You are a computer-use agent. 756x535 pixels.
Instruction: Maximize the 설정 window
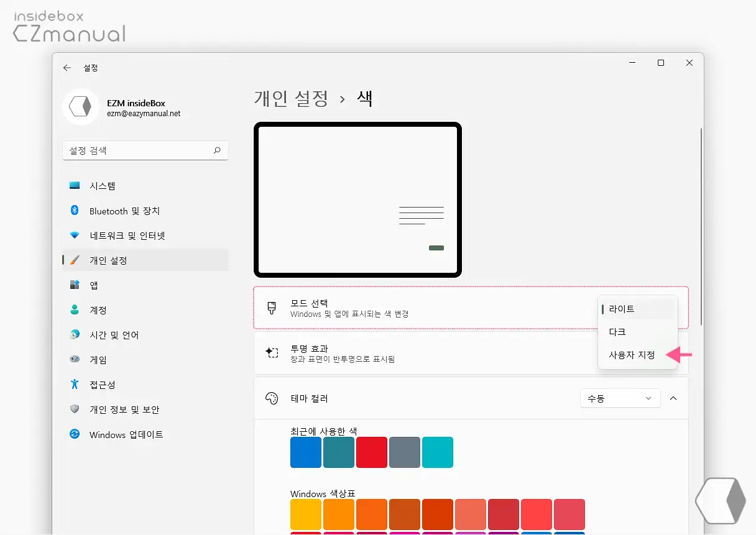click(661, 63)
